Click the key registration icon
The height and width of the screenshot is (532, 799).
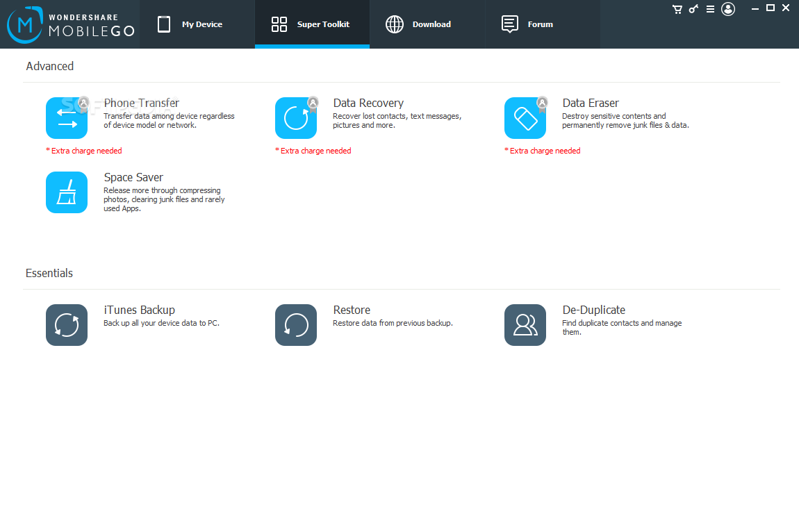[693, 8]
